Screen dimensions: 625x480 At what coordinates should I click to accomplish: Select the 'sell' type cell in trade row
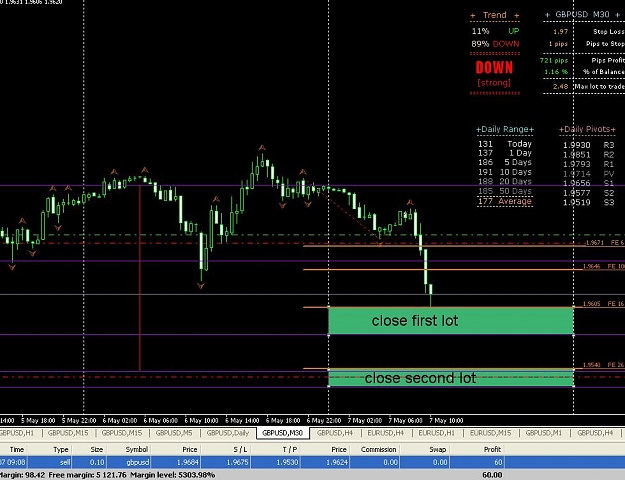click(65, 462)
